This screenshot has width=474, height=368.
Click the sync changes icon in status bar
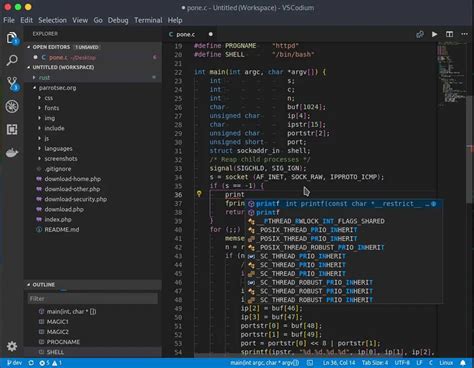[31, 363]
